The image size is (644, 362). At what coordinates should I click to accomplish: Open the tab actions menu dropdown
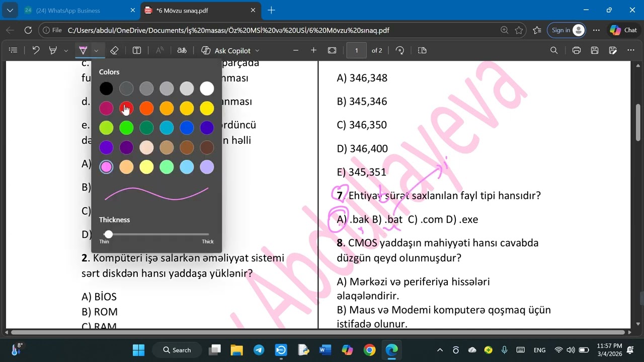coord(10,11)
